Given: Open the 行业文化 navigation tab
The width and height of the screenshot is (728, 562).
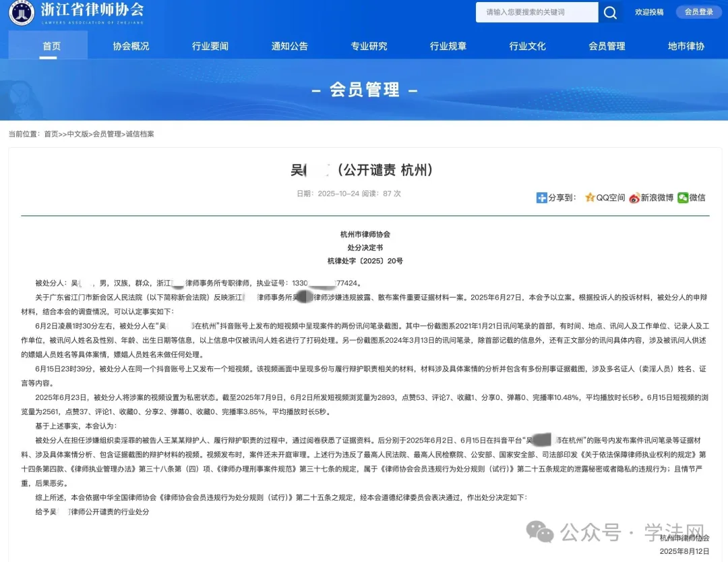Looking at the screenshot, I should 527,46.
